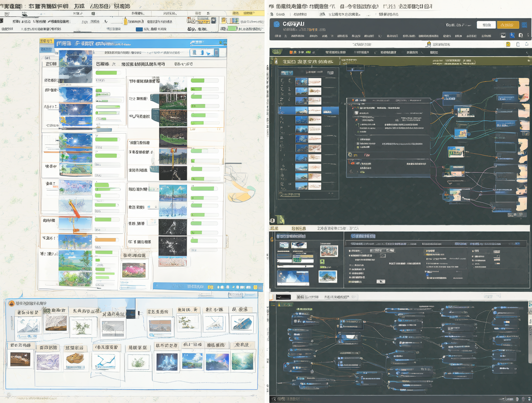
Task: Open the pink flower thumbnail in the light window
Action: 134,270
